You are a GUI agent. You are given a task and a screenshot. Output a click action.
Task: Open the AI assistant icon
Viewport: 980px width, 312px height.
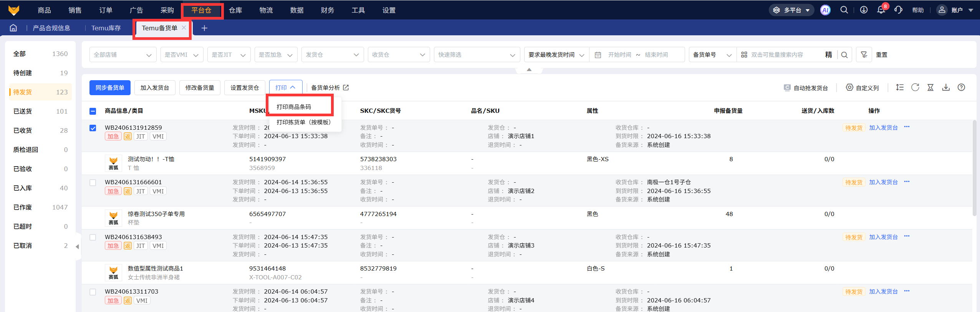point(825,10)
